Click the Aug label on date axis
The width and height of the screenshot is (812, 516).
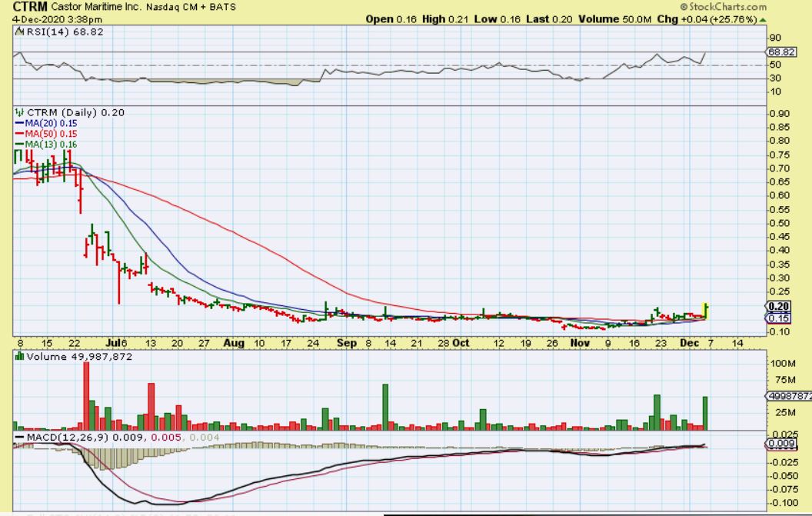point(235,343)
